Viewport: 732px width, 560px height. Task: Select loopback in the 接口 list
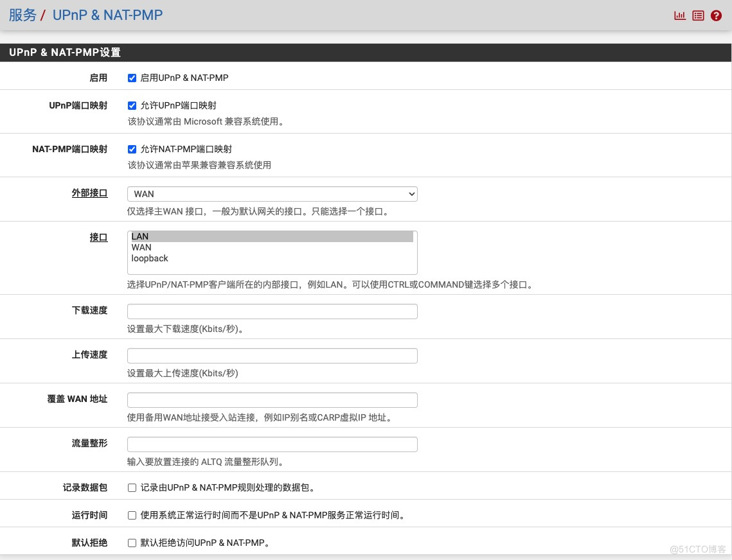[272, 258]
